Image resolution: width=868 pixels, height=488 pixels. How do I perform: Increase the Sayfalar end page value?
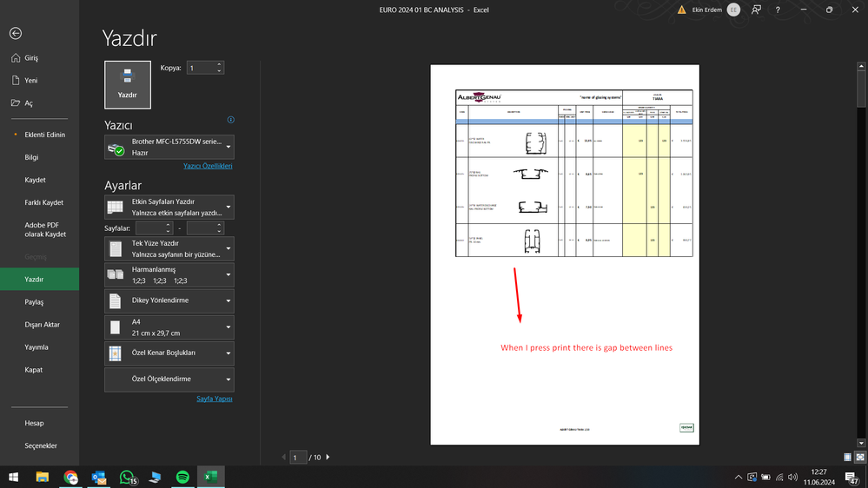[x=219, y=225]
